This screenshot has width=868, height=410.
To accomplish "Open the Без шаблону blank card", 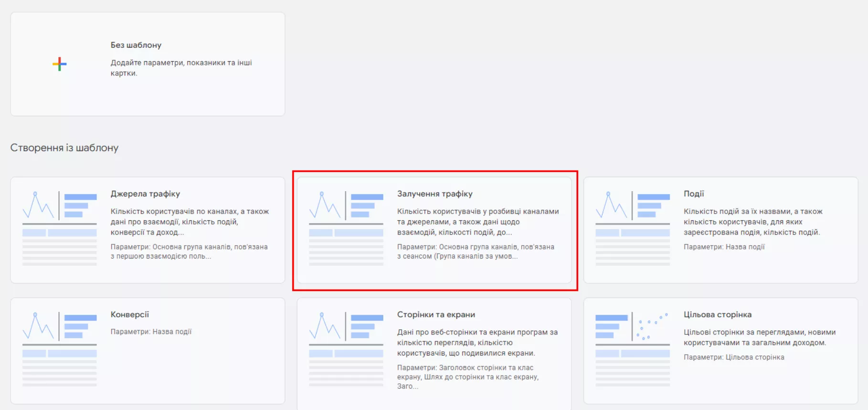I will click(x=148, y=64).
